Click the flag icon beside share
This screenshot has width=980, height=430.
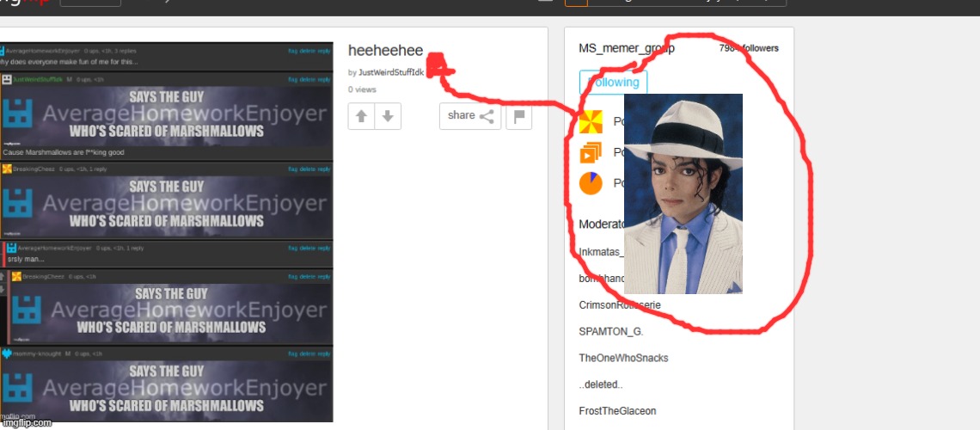click(x=518, y=116)
